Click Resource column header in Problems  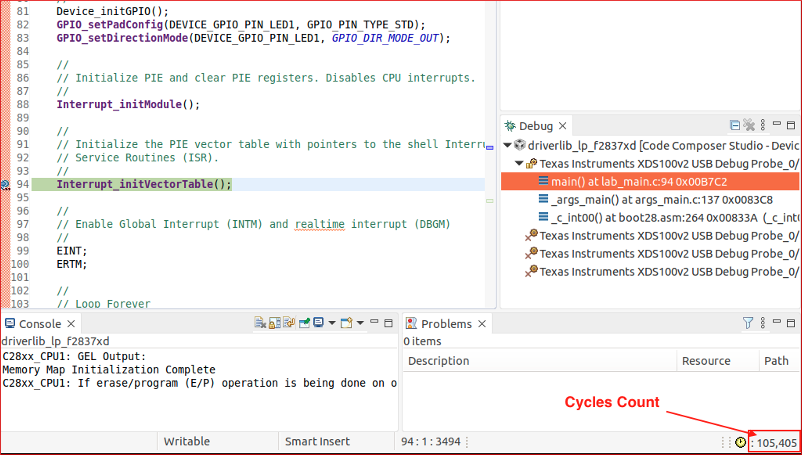click(x=718, y=361)
